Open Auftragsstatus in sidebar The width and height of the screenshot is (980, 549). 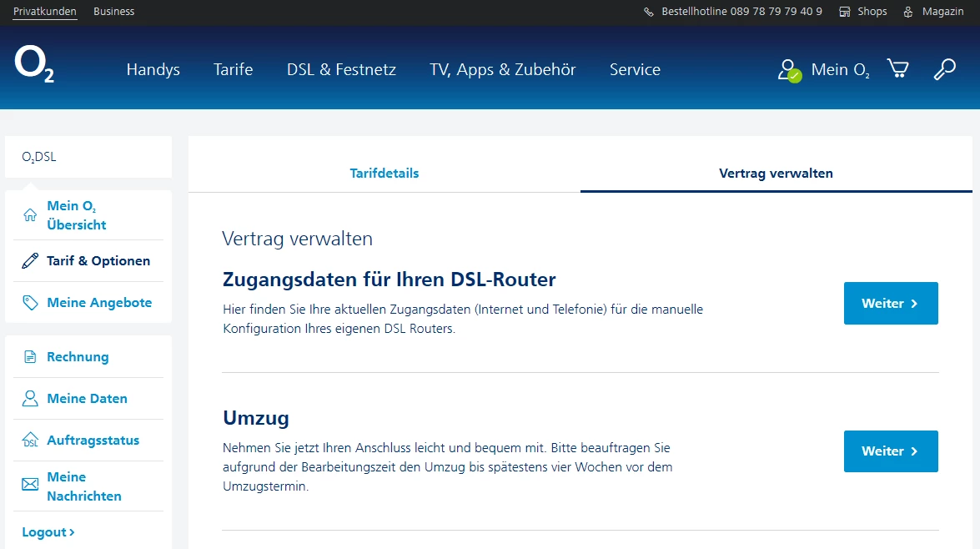[x=93, y=441]
